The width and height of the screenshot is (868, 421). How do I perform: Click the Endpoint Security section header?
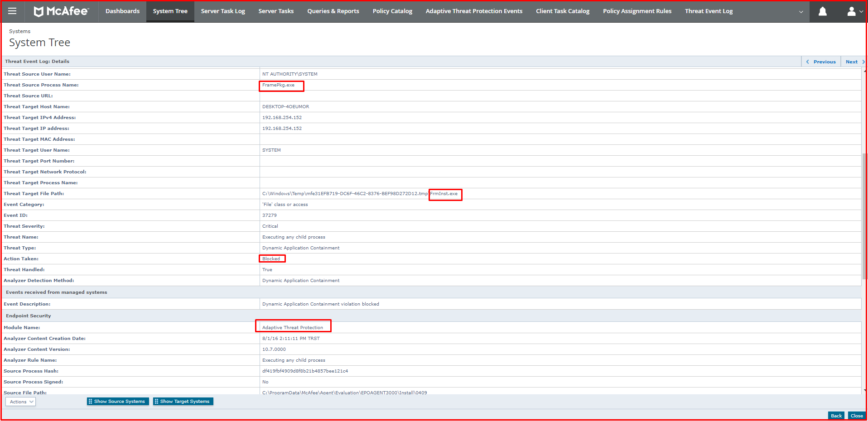28,316
